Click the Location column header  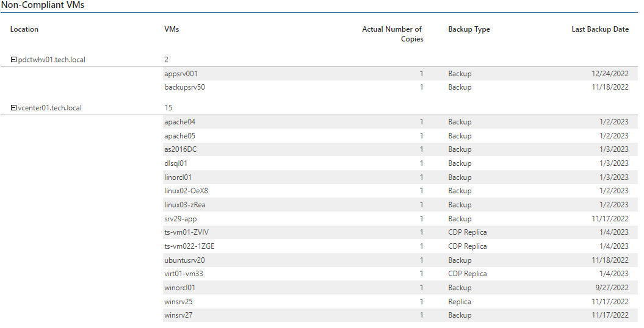click(24, 29)
